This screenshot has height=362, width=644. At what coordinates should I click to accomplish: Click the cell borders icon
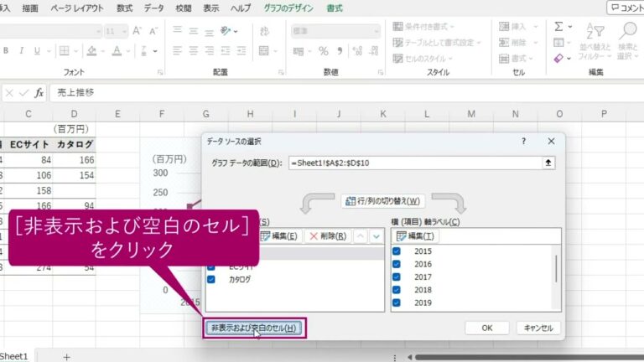pos(65,50)
